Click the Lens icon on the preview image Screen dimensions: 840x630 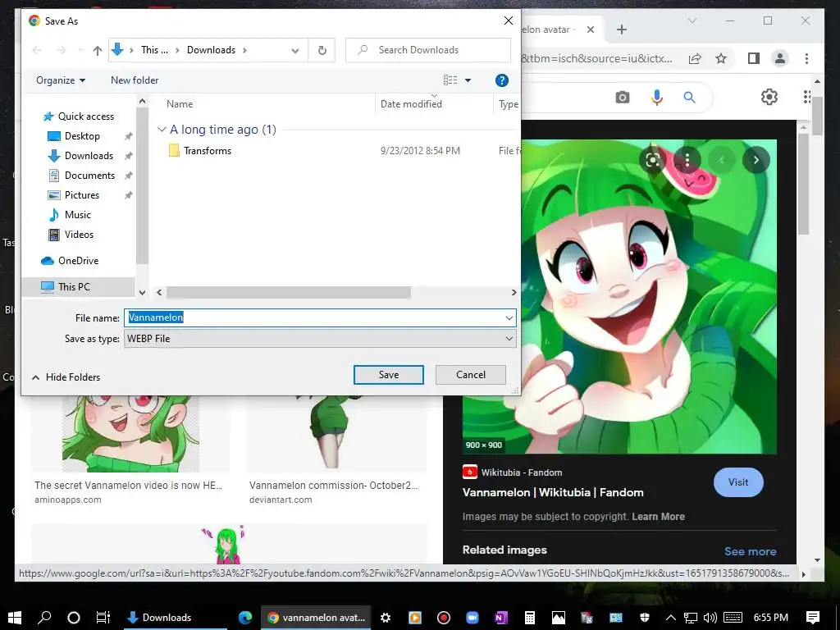[653, 160]
